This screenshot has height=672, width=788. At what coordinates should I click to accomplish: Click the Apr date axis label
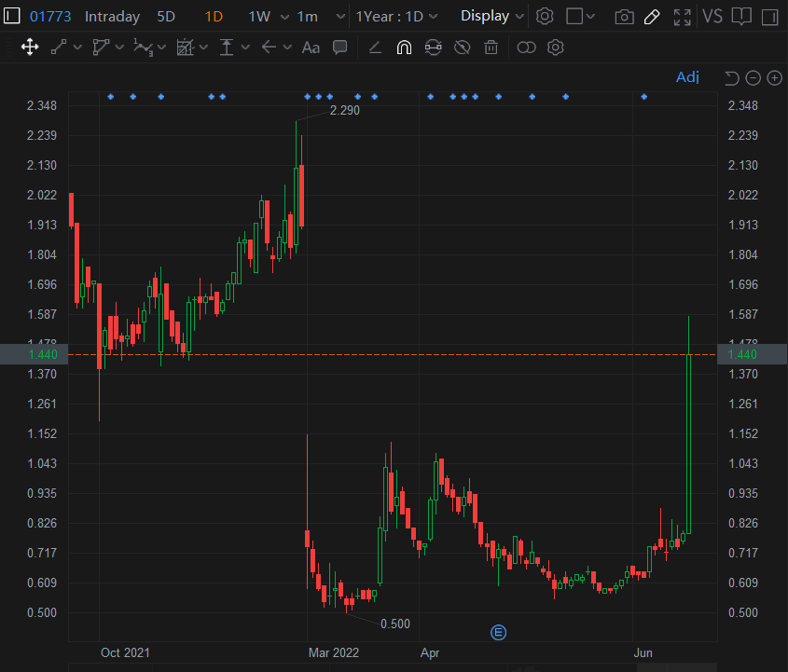[x=430, y=653]
